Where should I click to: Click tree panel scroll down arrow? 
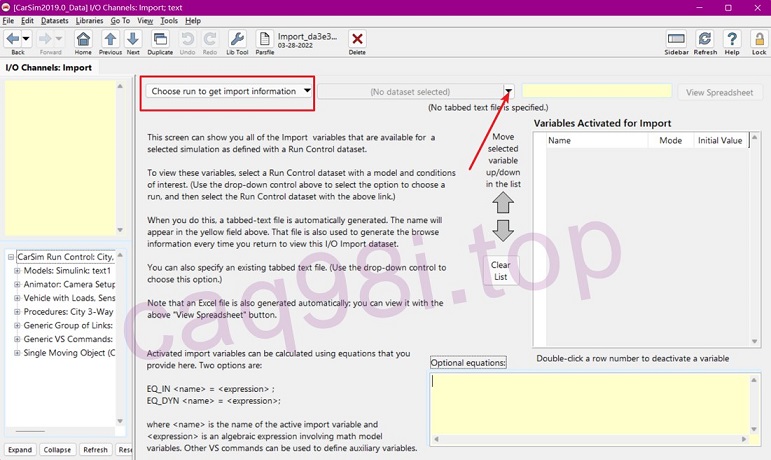click(120, 421)
